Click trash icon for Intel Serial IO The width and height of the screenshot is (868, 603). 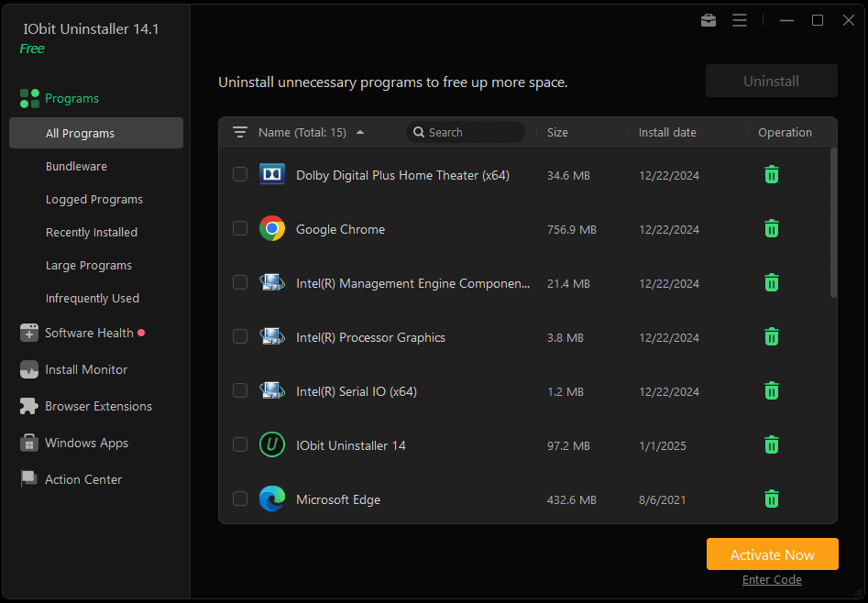[771, 391]
